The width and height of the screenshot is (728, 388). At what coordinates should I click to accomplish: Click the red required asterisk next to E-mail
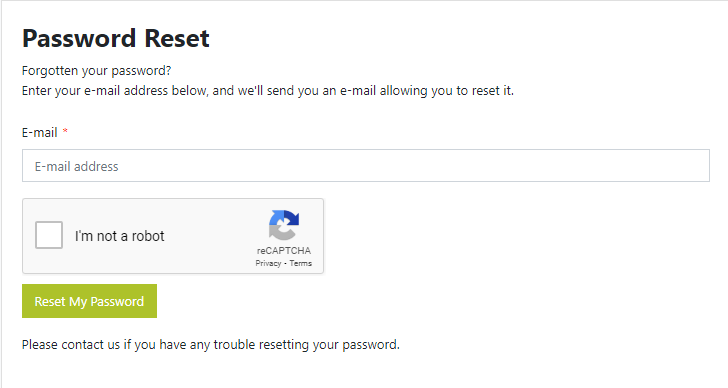tap(65, 131)
